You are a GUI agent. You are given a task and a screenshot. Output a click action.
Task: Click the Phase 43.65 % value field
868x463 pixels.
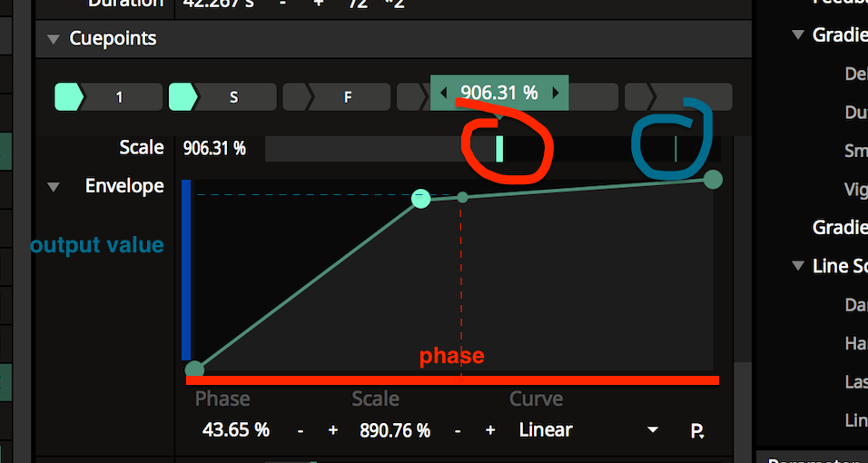[x=235, y=430]
